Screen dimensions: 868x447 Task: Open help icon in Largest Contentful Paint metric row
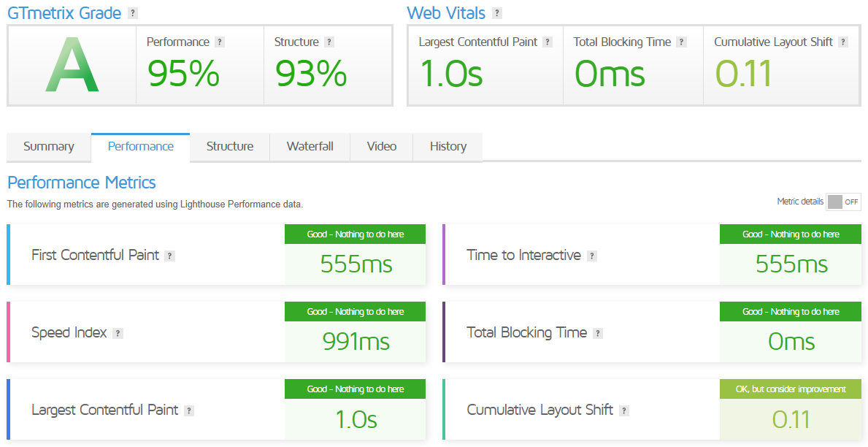(189, 411)
